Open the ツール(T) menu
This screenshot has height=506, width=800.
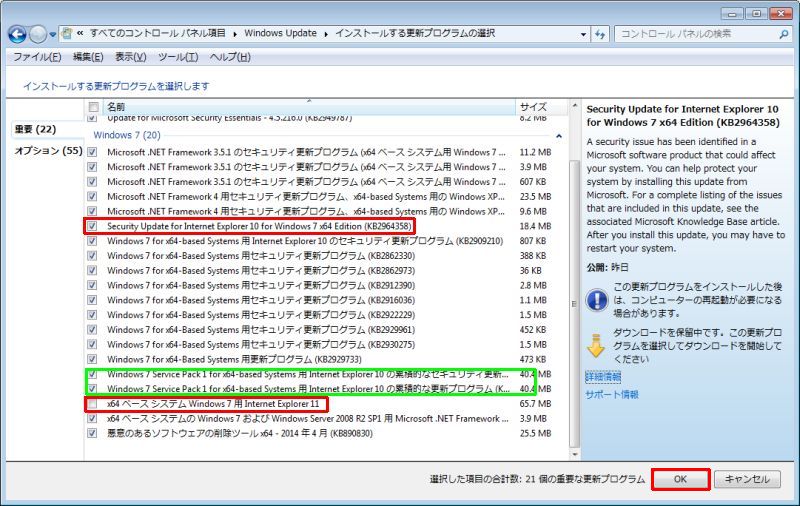click(x=178, y=57)
